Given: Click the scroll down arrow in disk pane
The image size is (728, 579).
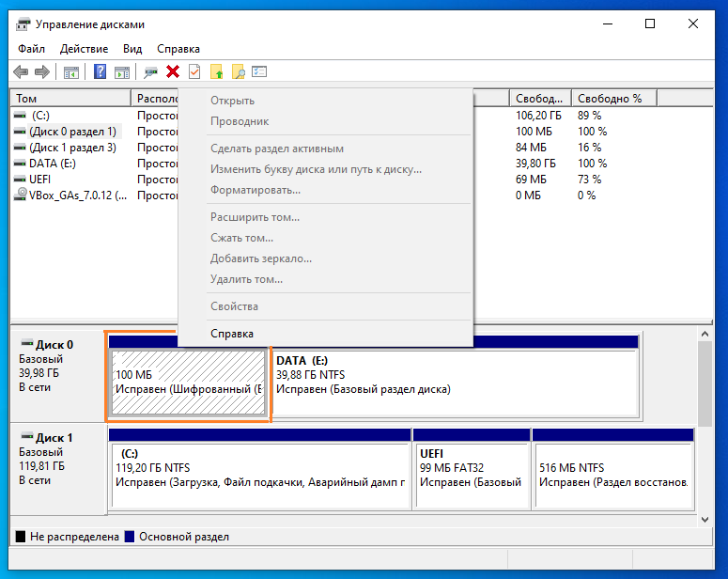Looking at the screenshot, I should (x=705, y=520).
